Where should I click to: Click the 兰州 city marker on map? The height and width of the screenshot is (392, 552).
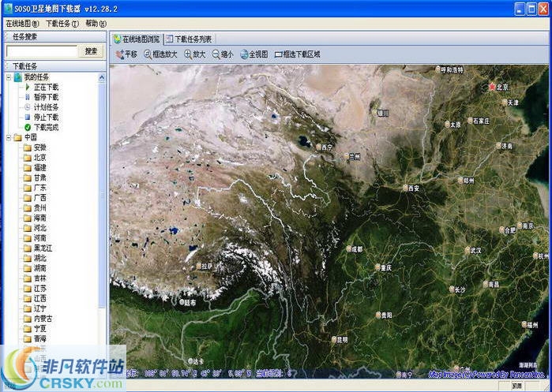pyautogui.click(x=347, y=156)
